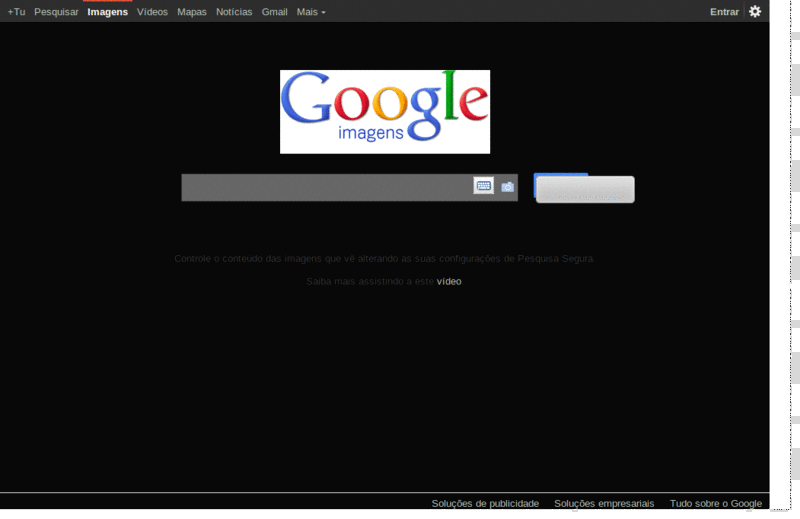Go to the Vídeos tab
This screenshot has height=519, width=800.
coord(152,12)
